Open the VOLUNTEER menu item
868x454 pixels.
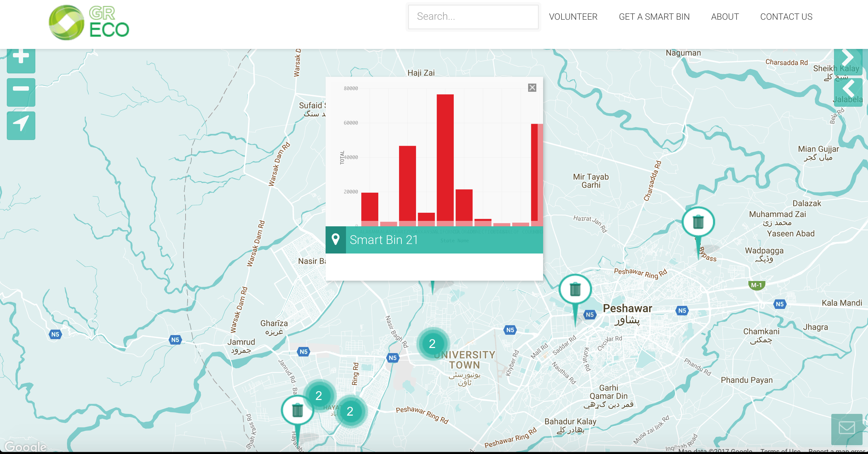point(573,17)
